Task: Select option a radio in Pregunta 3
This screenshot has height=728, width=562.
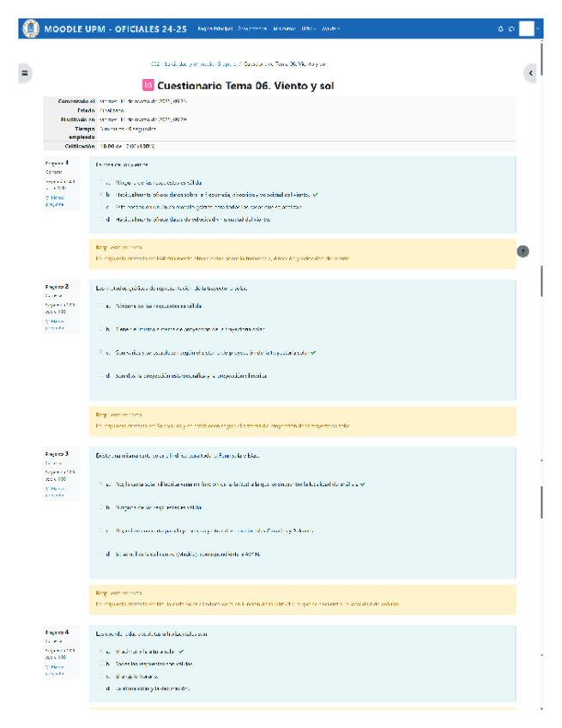Action: tap(101, 484)
